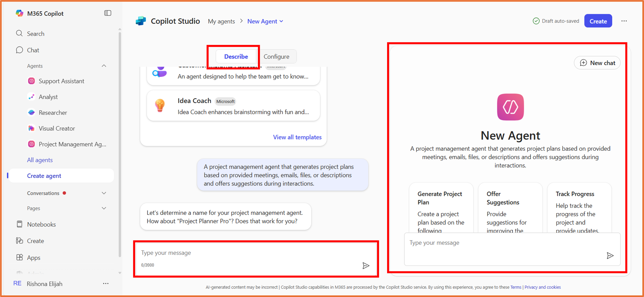Click the Create button
The height and width of the screenshot is (297, 644).
[598, 21]
